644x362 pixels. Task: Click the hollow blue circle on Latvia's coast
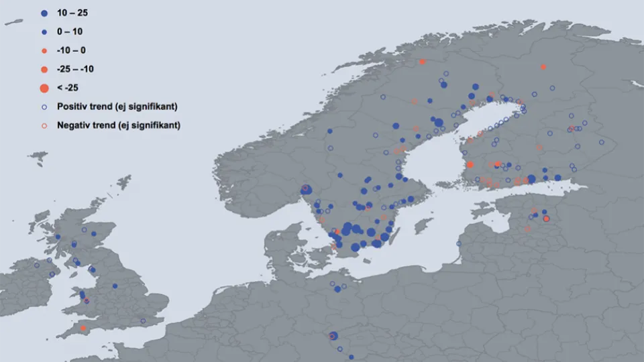point(459,243)
